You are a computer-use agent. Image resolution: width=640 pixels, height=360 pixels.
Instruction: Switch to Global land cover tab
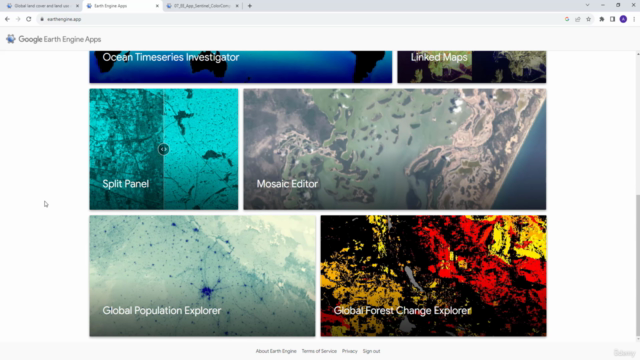(x=42, y=6)
